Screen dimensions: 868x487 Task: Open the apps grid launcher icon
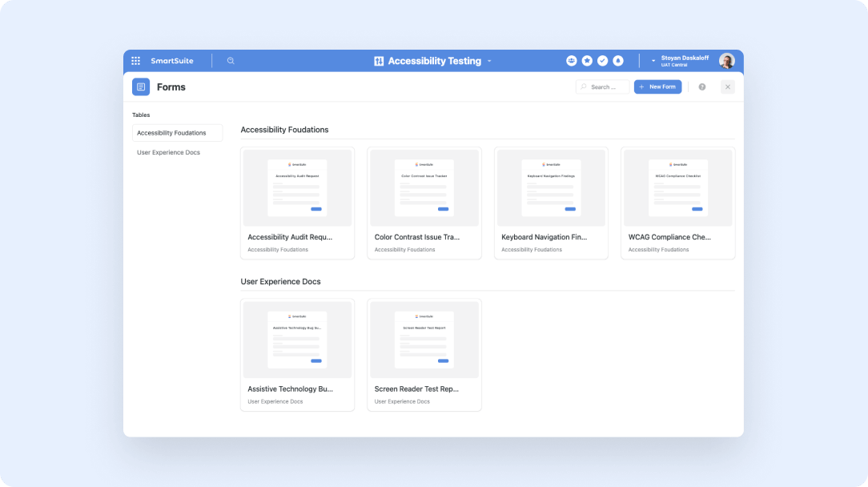click(x=135, y=61)
